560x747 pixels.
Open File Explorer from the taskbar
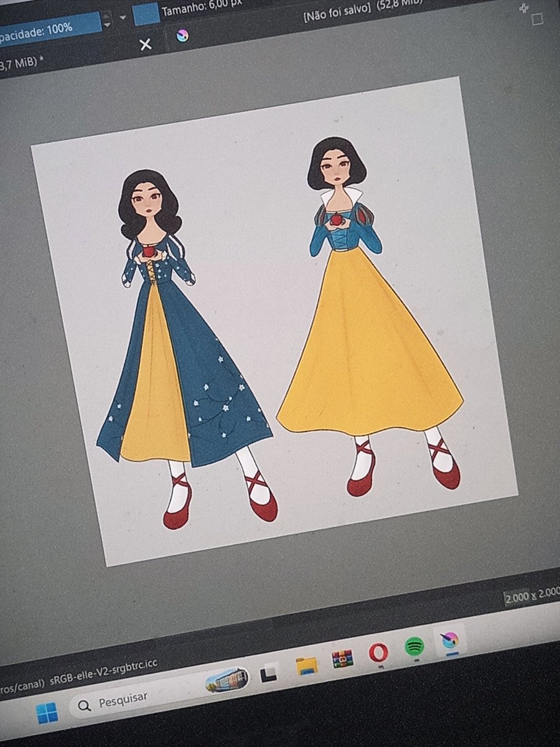(x=307, y=666)
